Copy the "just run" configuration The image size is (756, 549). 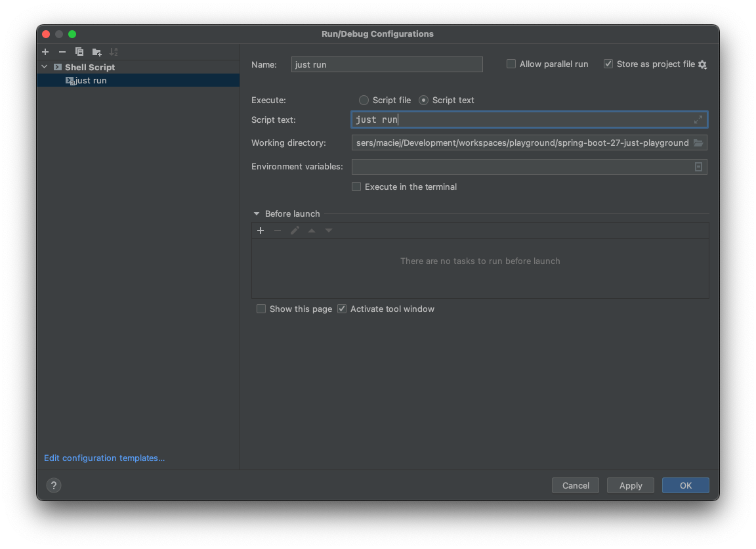(x=79, y=52)
